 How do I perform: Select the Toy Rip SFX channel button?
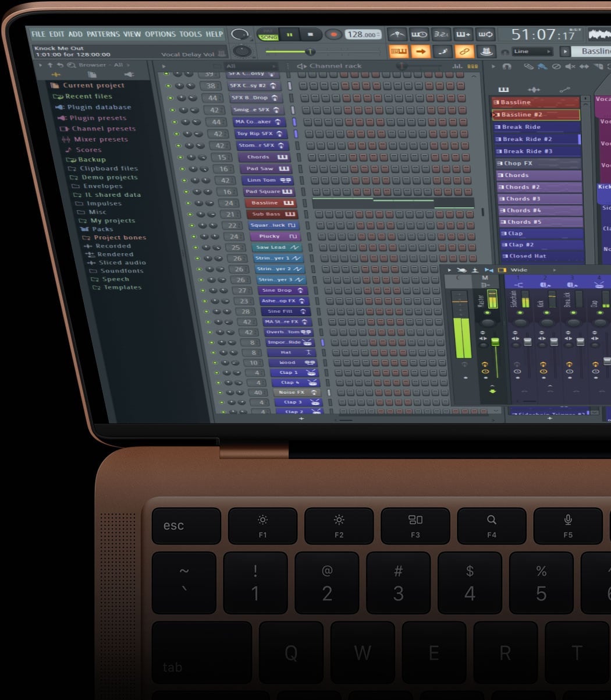(260, 133)
